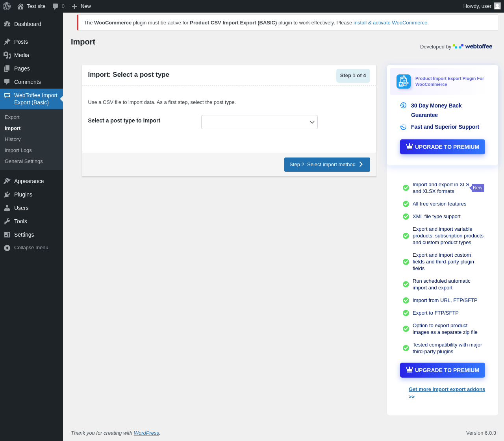Image resolution: width=504 pixels, height=441 pixels.
Task: Open the comments bubble icon in admin bar
Action: pos(56,6)
